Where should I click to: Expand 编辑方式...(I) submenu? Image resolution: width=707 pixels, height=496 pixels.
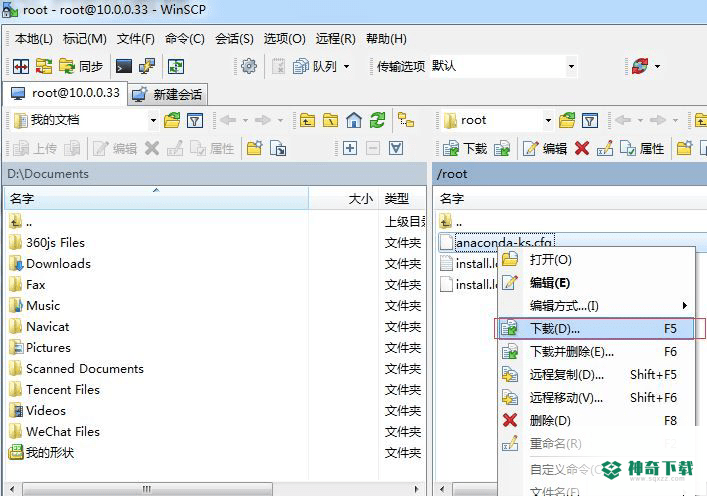pyautogui.click(x=595, y=306)
